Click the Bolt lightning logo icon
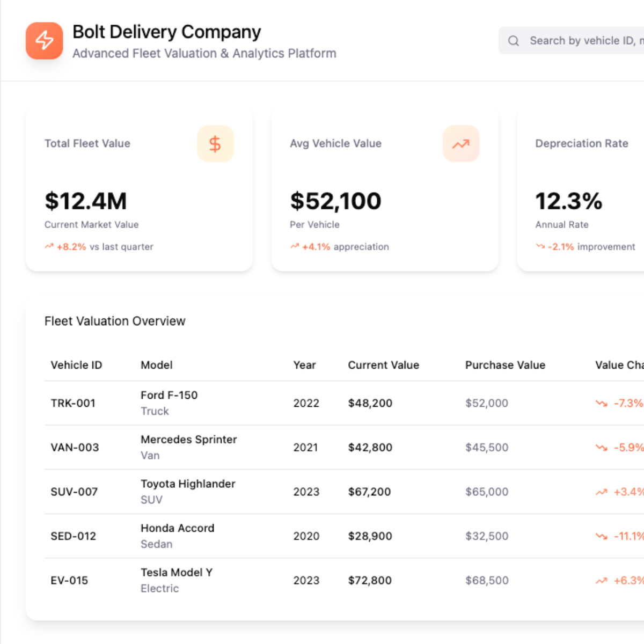 tap(44, 40)
